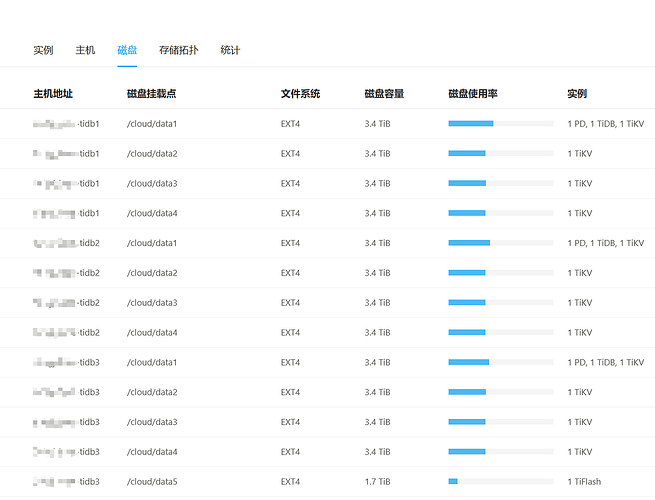Select /cloud/data1 mount point on tidb1
Image resolution: width=655 pixels, height=500 pixels.
[152, 124]
